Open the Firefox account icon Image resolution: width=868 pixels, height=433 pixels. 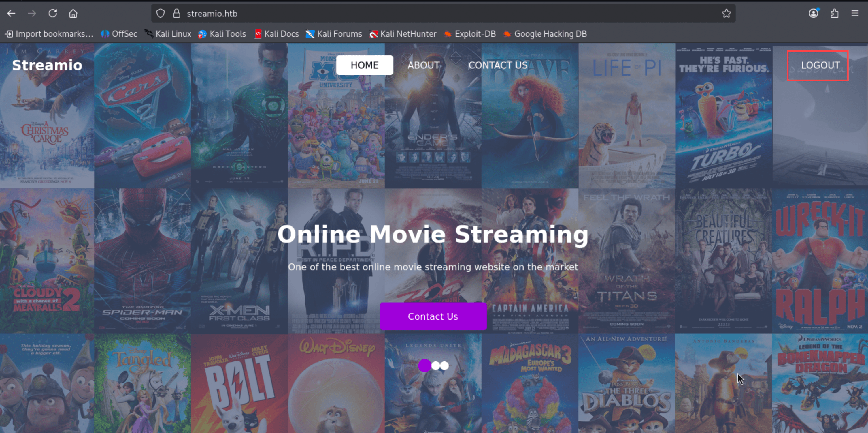click(x=814, y=14)
